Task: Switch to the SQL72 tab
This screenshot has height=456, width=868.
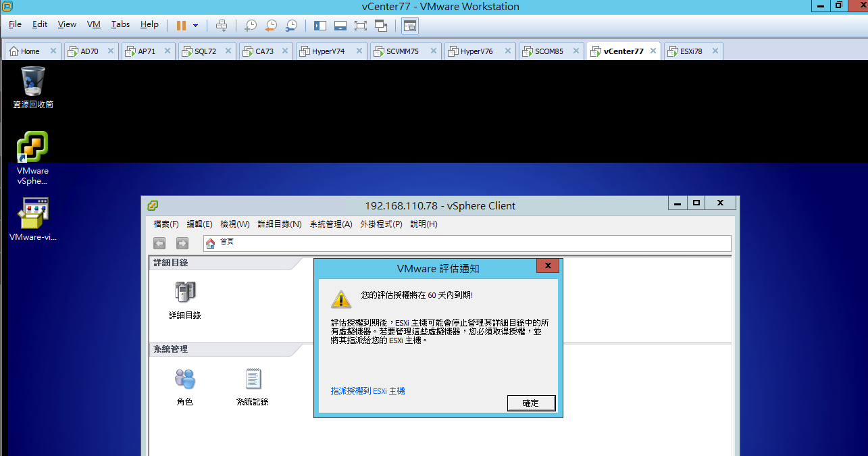Action: [207, 51]
